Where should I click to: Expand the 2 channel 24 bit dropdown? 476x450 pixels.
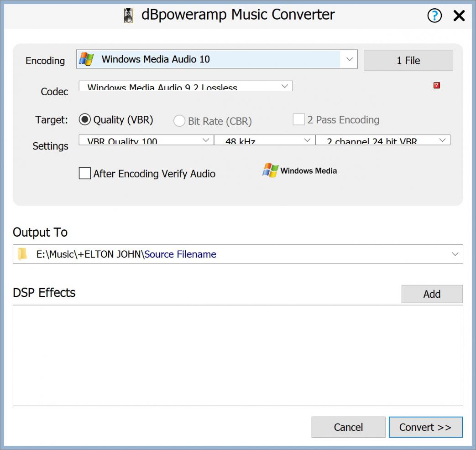click(x=442, y=140)
